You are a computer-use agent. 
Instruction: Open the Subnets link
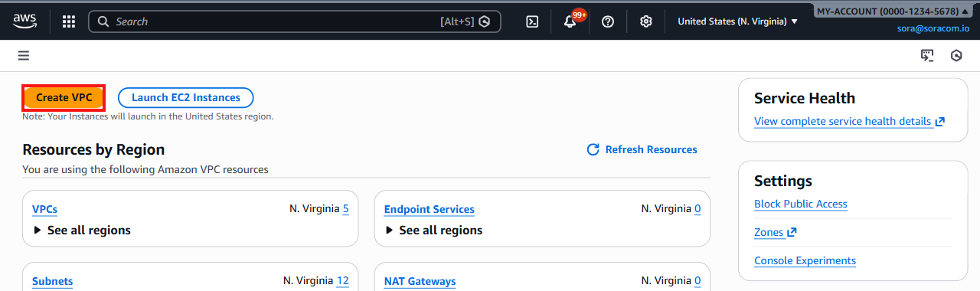click(x=52, y=281)
